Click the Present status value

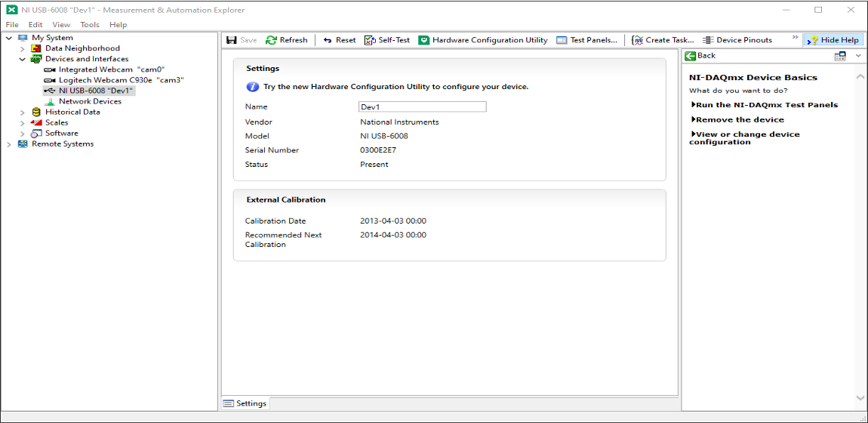coord(374,165)
